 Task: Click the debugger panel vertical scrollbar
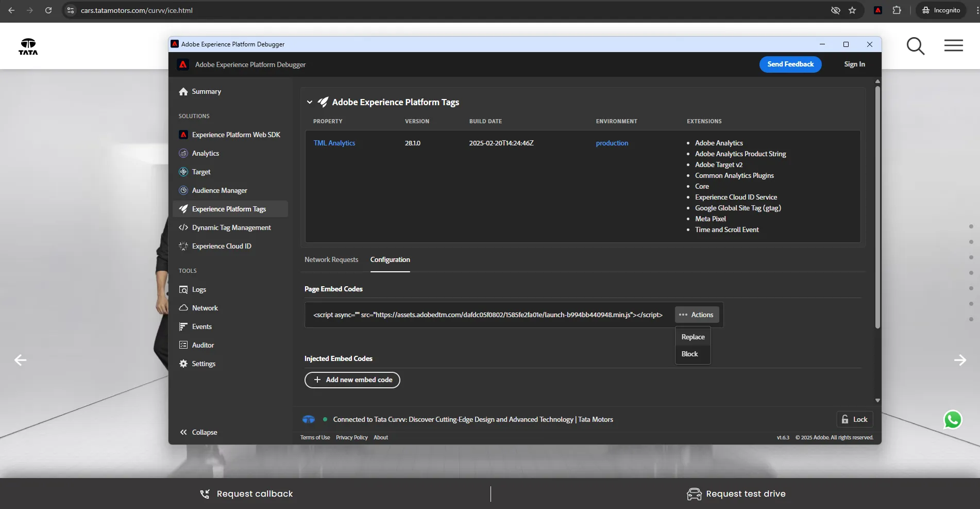[877, 206]
